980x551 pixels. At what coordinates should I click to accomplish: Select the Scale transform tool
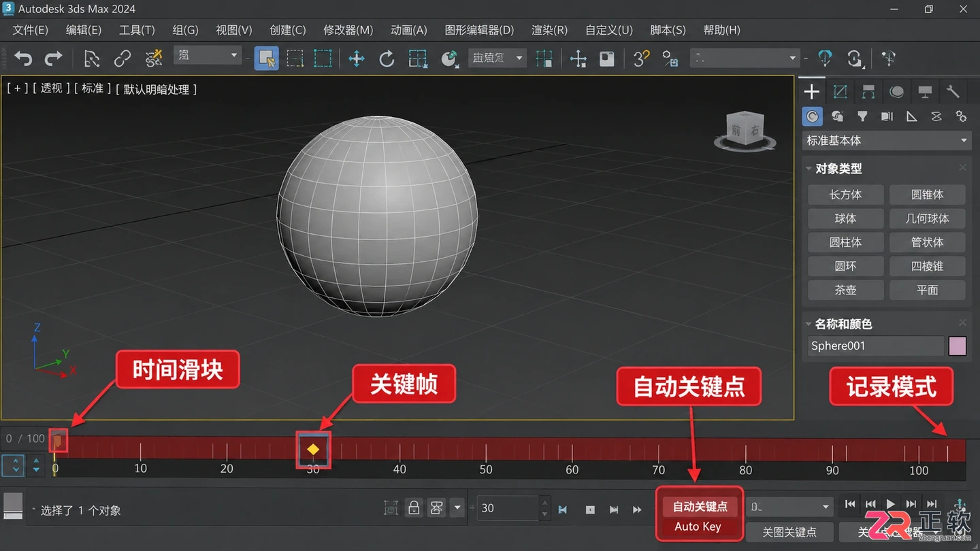(417, 59)
